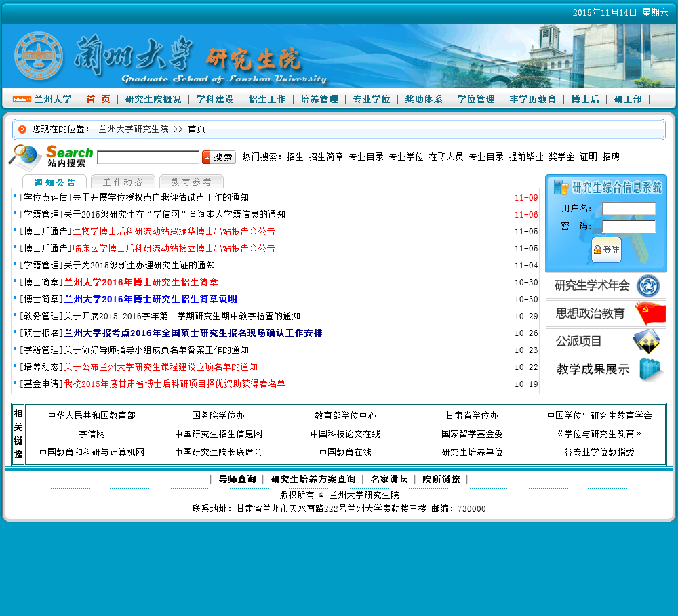Click hot search term 证明
678x616 pixels.
pyautogui.click(x=588, y=157)
